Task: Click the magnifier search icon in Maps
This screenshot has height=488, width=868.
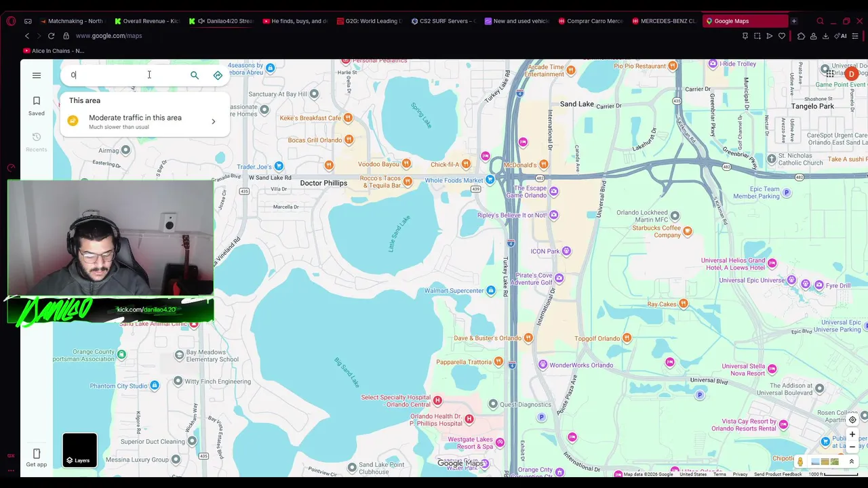Action: point(195,75)
